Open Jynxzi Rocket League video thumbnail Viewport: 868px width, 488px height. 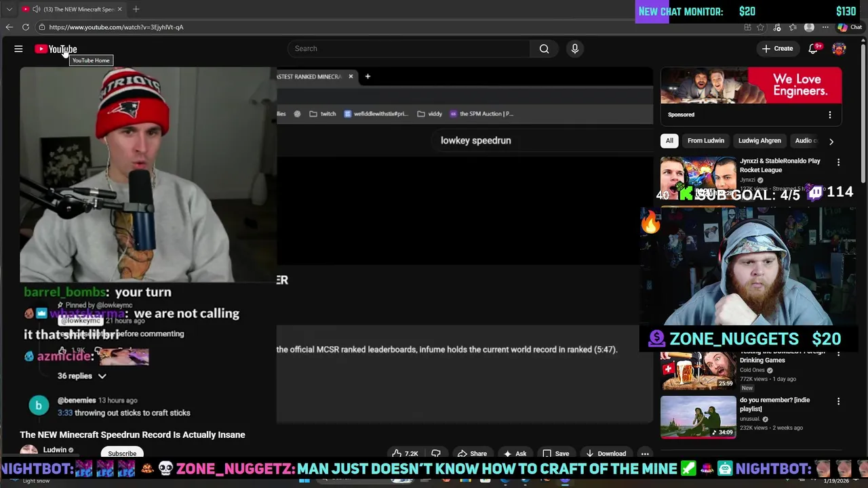coord(698,179)
